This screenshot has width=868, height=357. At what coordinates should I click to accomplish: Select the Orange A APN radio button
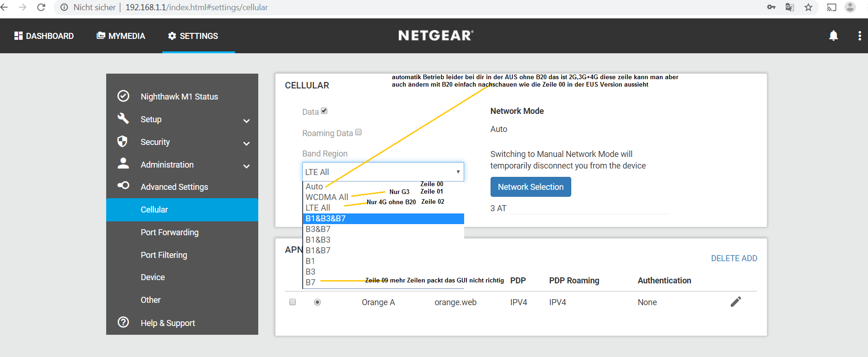pos(317,302)
